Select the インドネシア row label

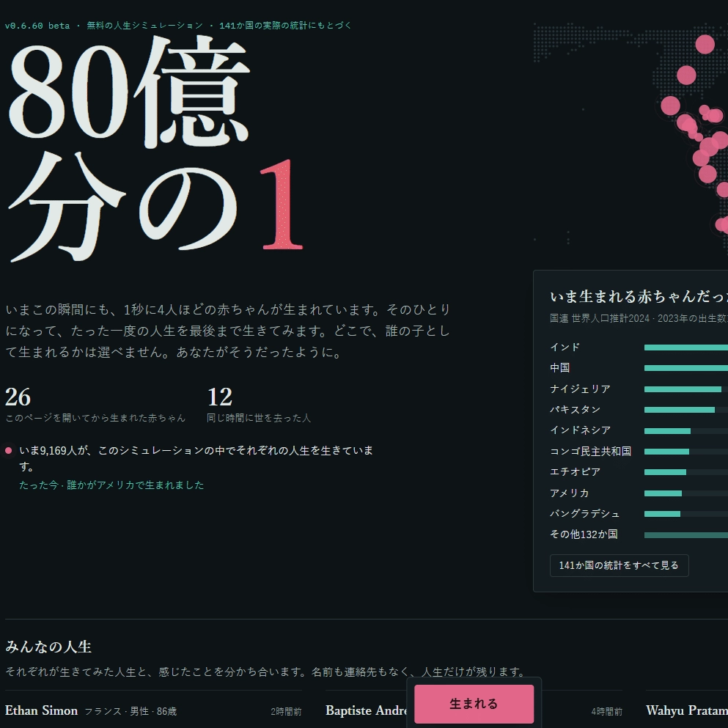(x=580, y=430)
